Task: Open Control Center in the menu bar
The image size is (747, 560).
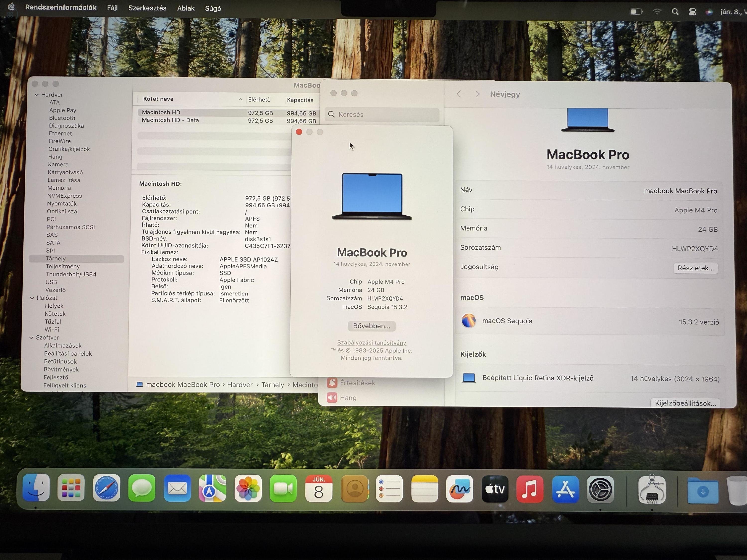Action: tap(692, 12)
